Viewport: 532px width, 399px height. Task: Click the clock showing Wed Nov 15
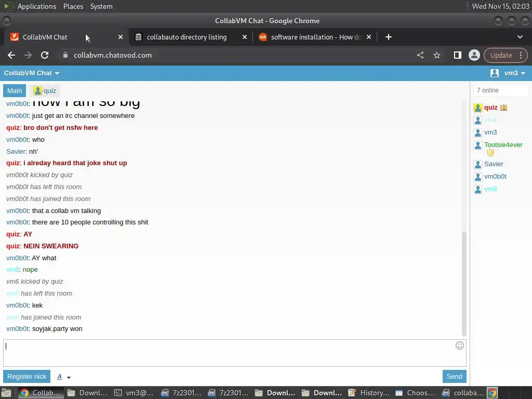tap(500, 6)
